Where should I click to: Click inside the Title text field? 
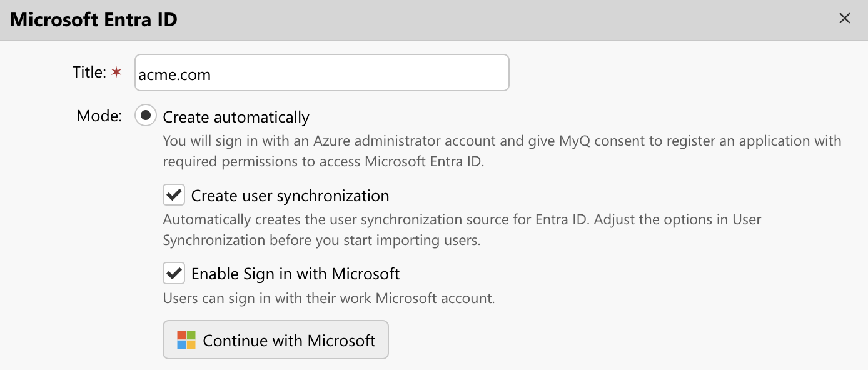click(x=321, y=72)
